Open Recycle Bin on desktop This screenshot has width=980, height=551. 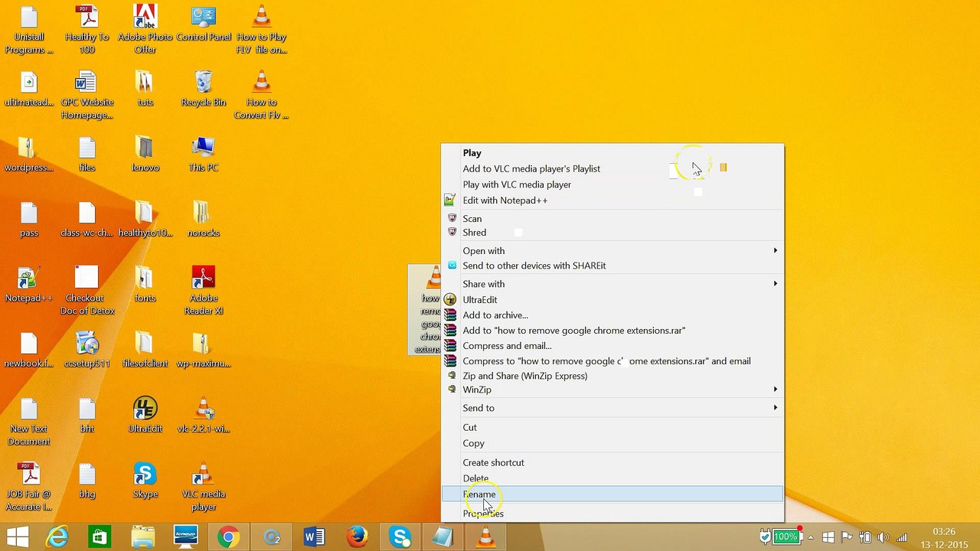(203, 90)
